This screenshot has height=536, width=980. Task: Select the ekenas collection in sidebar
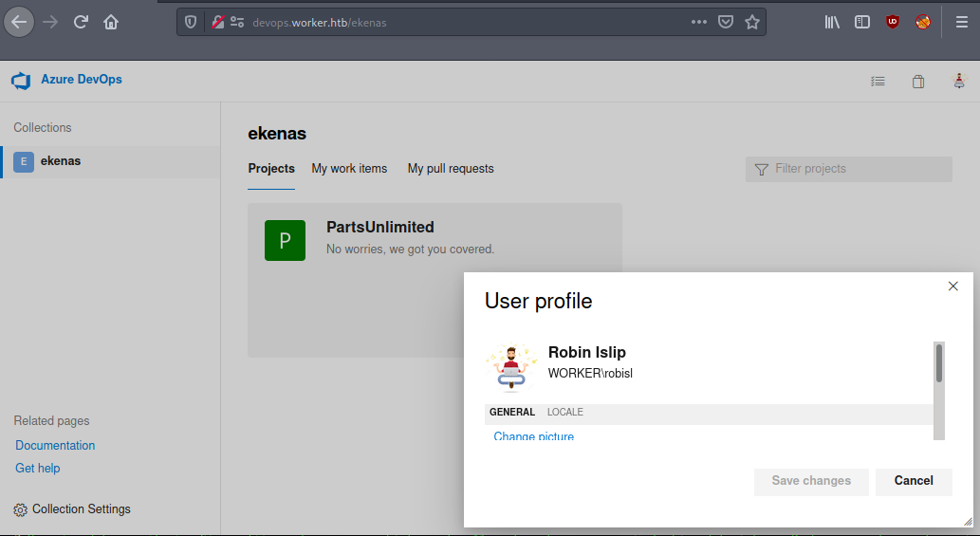111,162
